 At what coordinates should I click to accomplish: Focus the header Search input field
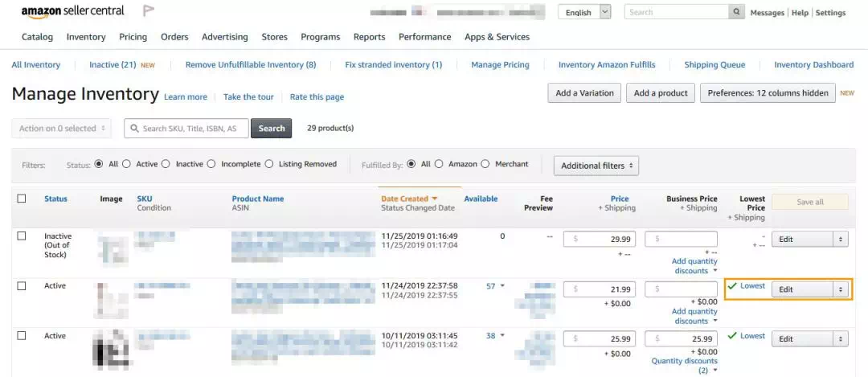point(677,12)
